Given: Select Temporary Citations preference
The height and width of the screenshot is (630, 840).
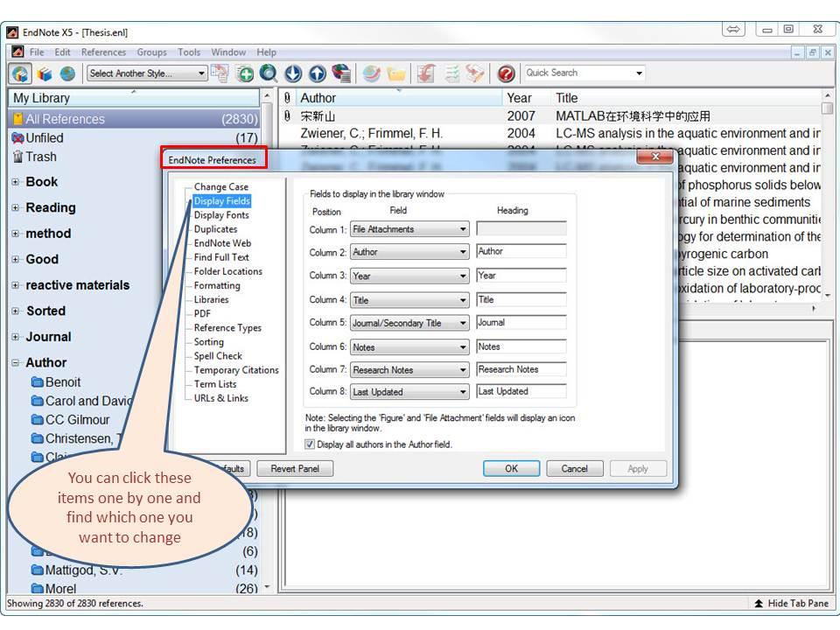Looking at the screenshot, I should tap(236, 369).
